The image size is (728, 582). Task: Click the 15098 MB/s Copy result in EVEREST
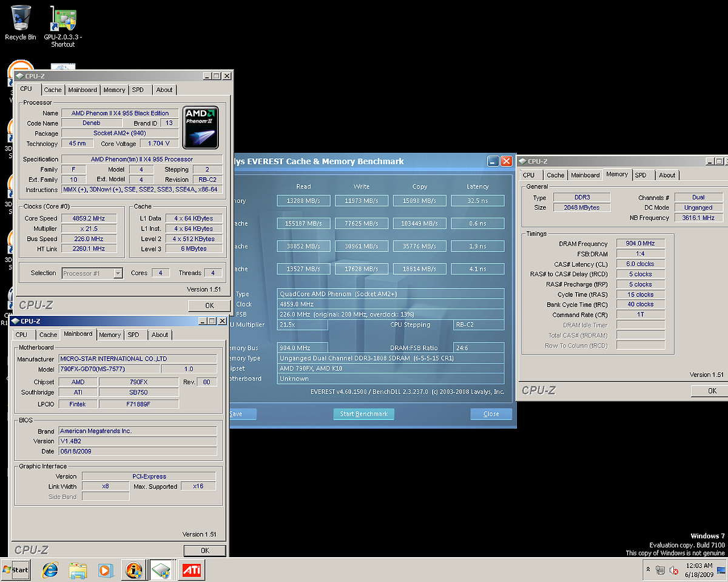point(420,201)
